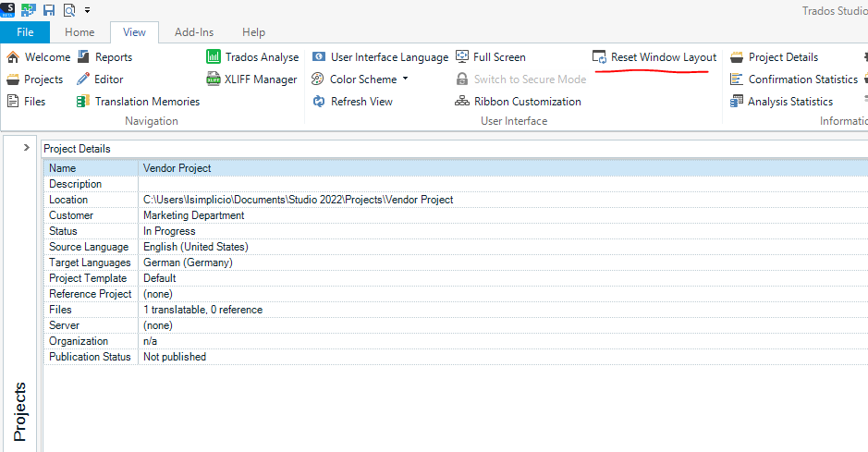Click the Reference Project row label
868x452 pixels.
(91, 294)
